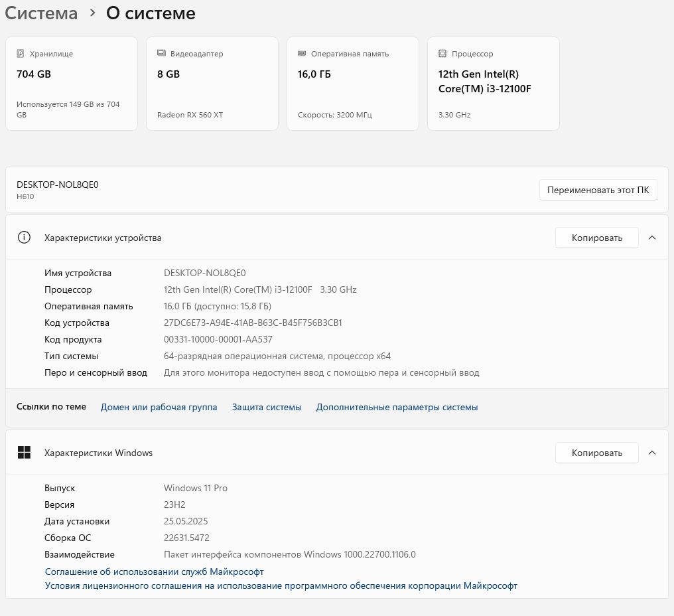Click the Перо и сенсорный ввод label
The image size is (674, 616).
pyautogui.click(x=96, y=372)
